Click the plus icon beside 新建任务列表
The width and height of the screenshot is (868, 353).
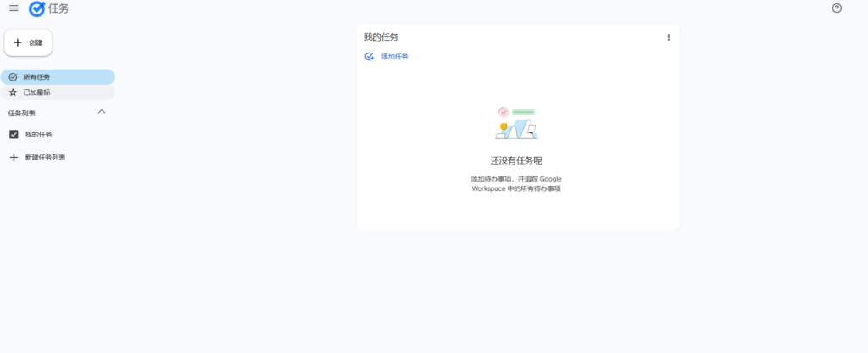pos(14,158)
